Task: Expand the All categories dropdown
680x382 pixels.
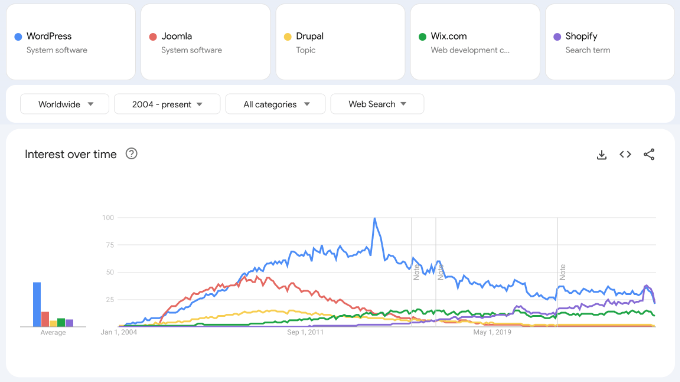Action: (x=275, y=104)
